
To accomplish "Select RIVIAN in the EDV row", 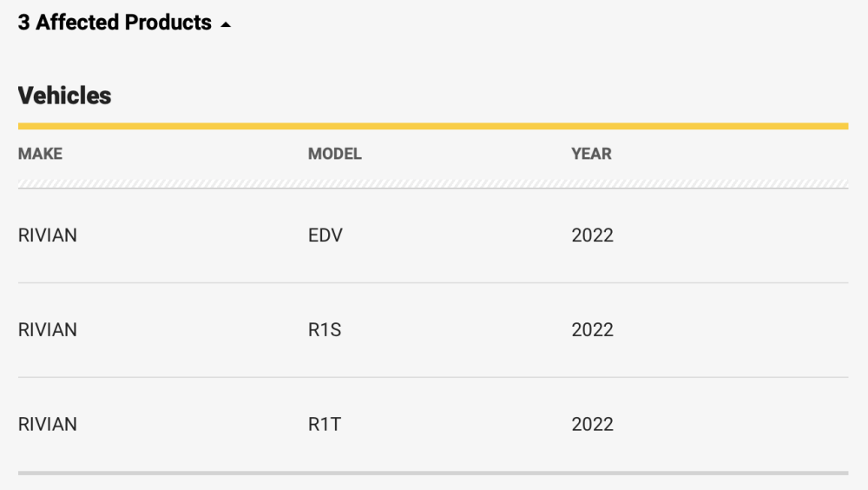I will point(47,235).
